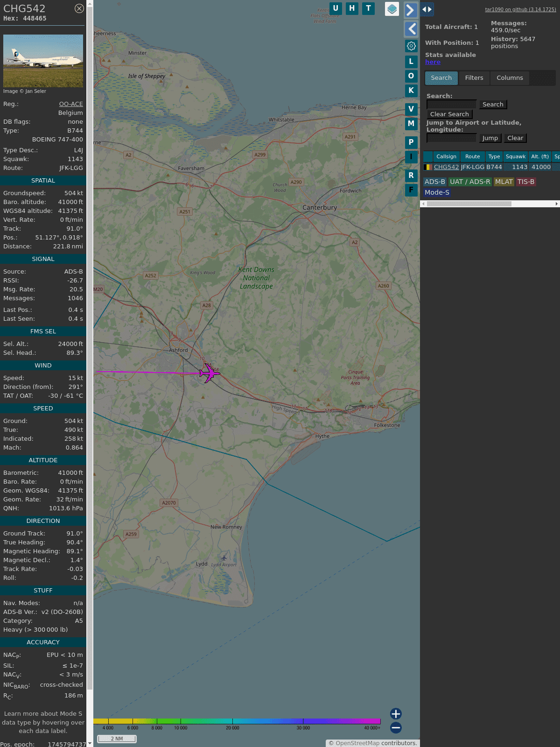Screen dimensions: 560x747
Task: Open the Filters tab
Action: click(x=474, y=78)
